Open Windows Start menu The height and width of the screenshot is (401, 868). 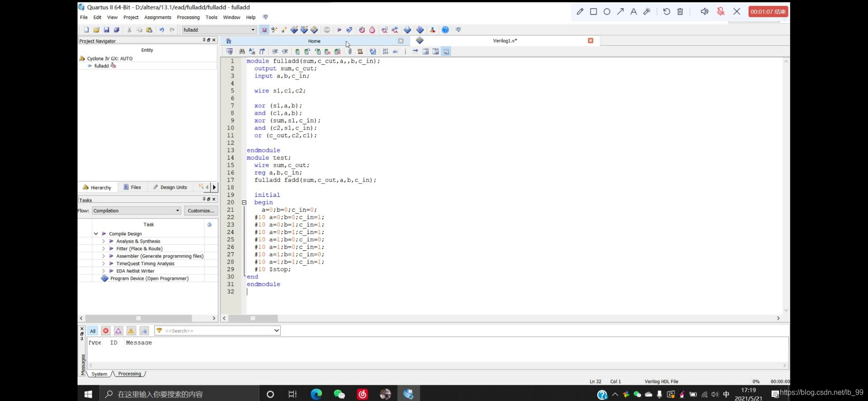click(x=88, y=394)
